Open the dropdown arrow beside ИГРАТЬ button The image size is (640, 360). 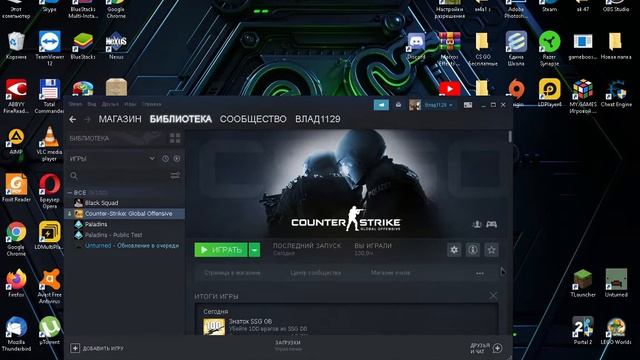coord(254,250)
